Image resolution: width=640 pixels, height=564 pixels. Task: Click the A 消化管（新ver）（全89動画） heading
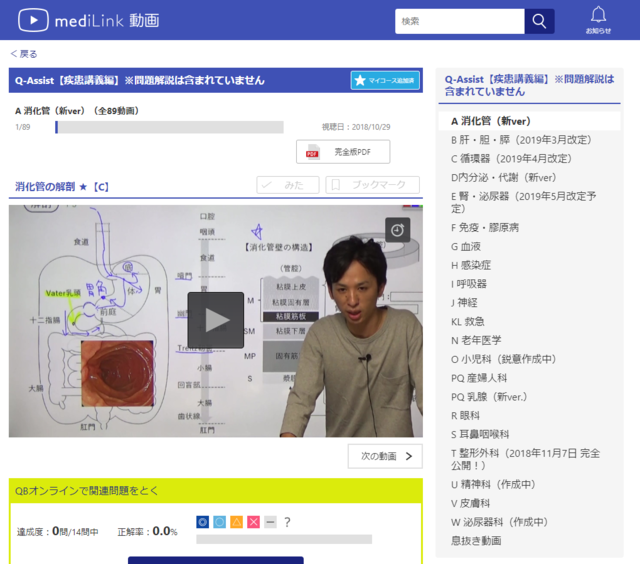(x=77, y=111)
